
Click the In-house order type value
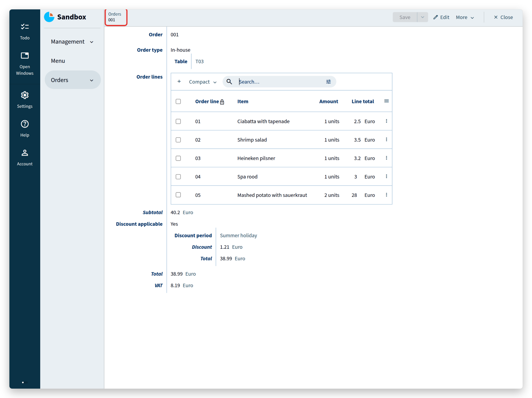[181, 50]
